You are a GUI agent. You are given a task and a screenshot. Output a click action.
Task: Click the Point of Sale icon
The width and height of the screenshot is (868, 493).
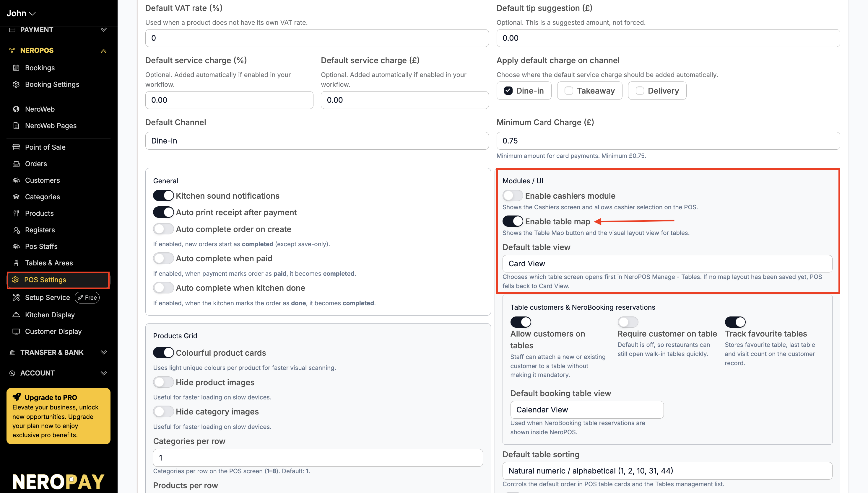pyautogui.click(x=16, y=147)
